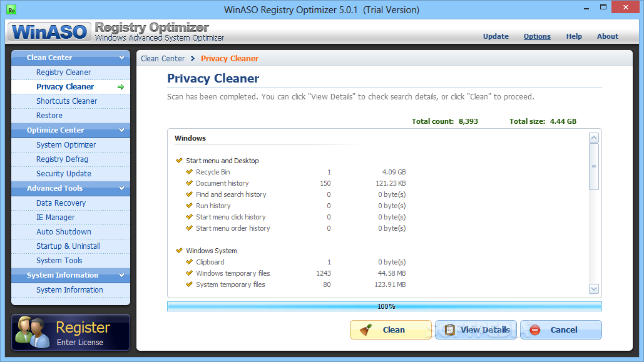Click scroll down arrow of results list
This screenshot has width=644, height=362.
point(593,288)
